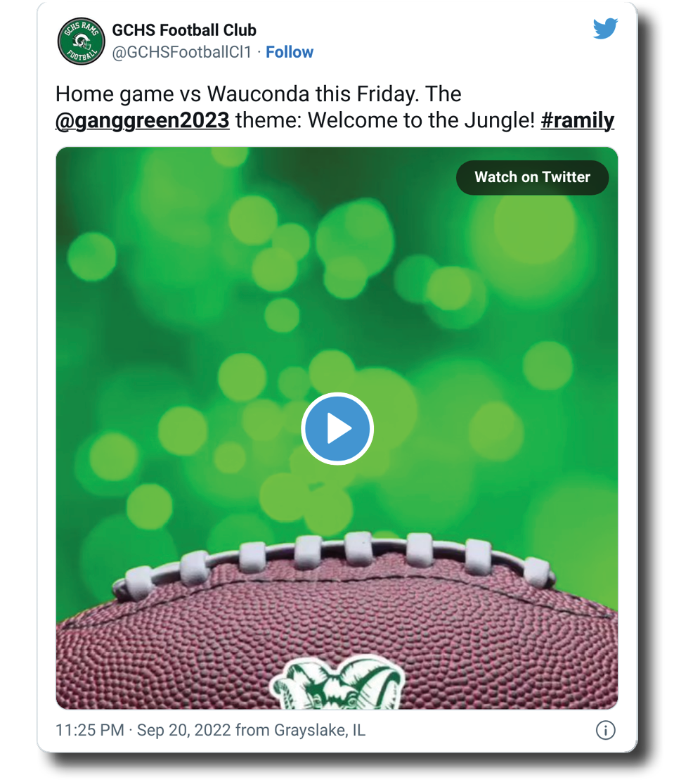The image size is (700, 782).
Task: Open the #ramily hashtag
Action: click(577, 120)
